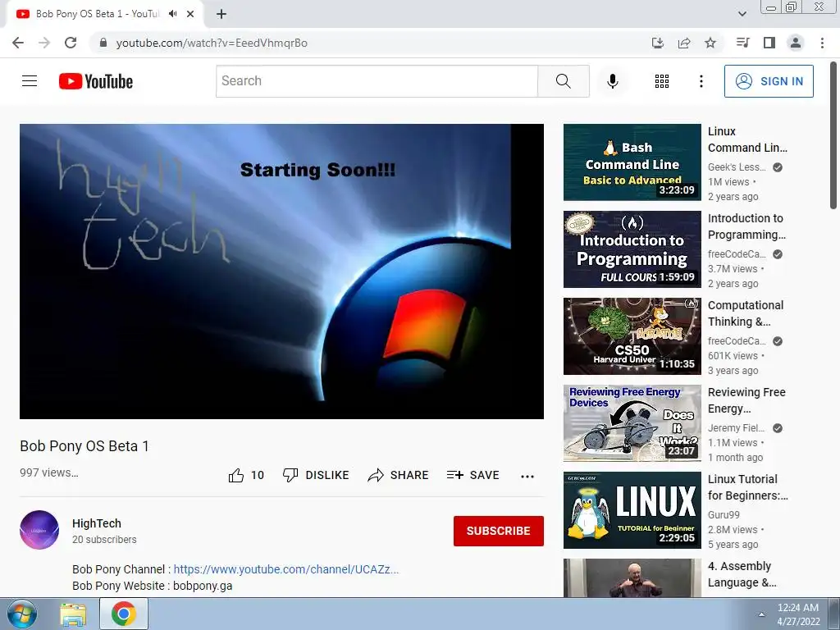
Task: Open CS50 Computational Thinking thumbnail
Action: (x=632, y=336)
